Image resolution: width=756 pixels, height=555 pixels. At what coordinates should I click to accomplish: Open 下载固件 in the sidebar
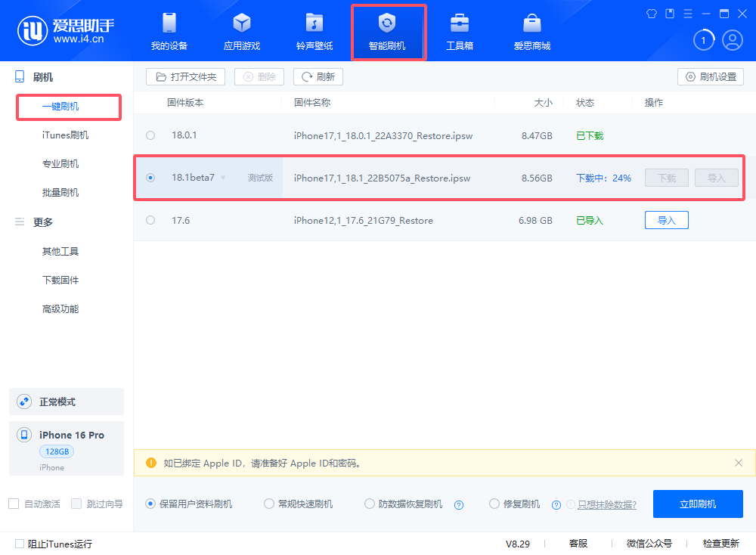(60, 281)
